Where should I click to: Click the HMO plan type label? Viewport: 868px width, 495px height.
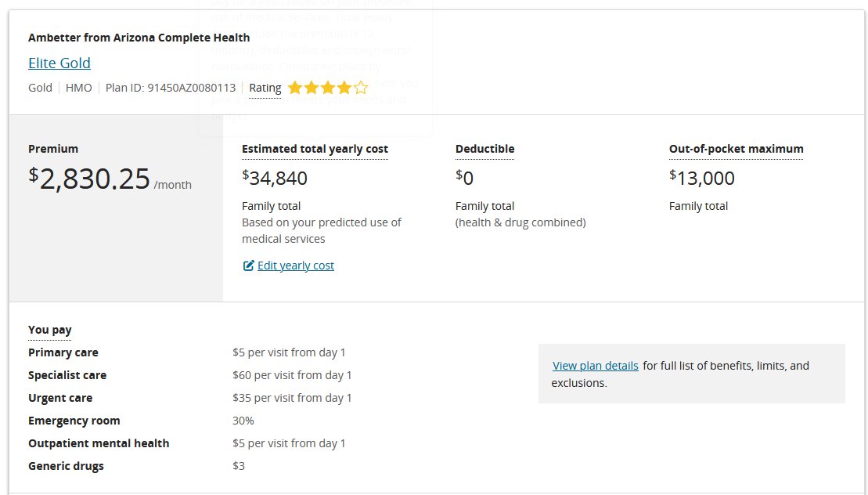coord(79,88)
